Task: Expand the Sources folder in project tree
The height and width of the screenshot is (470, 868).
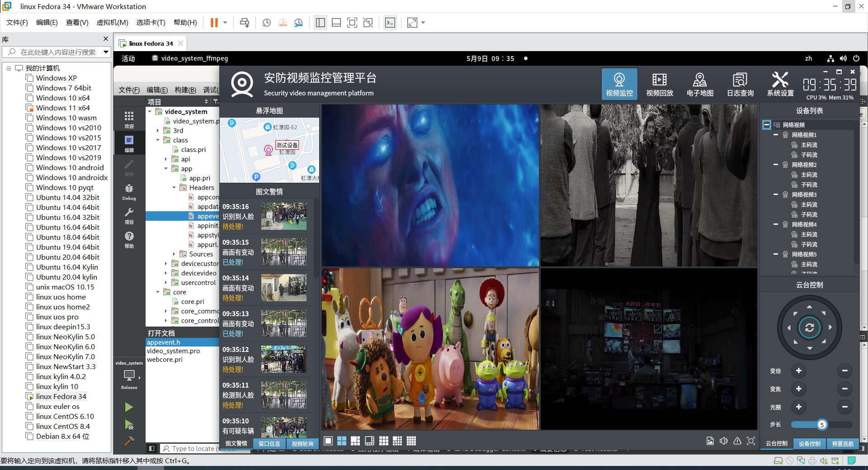Action: (x=175, y=254)
